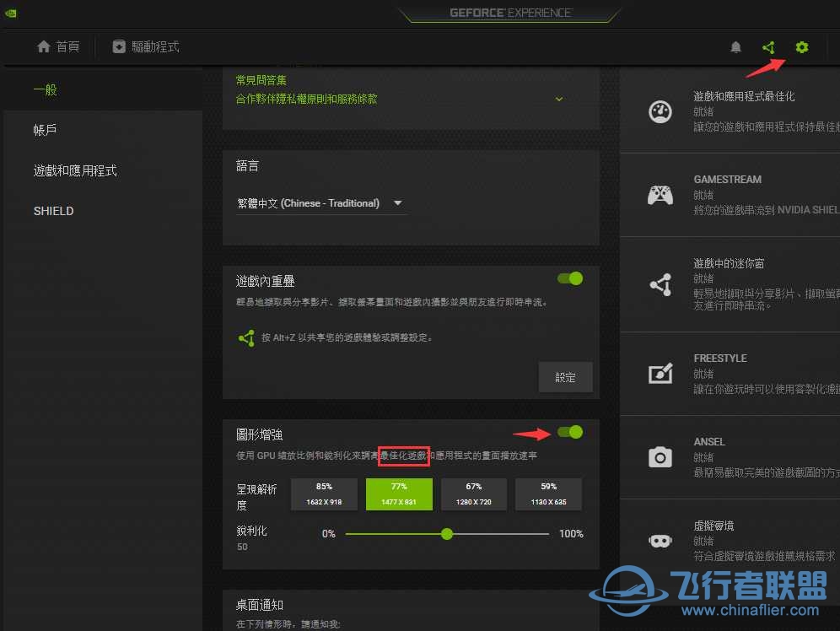Click the sharpening value 50
Viewport: 840px width, 631px height.
(242, 547)
